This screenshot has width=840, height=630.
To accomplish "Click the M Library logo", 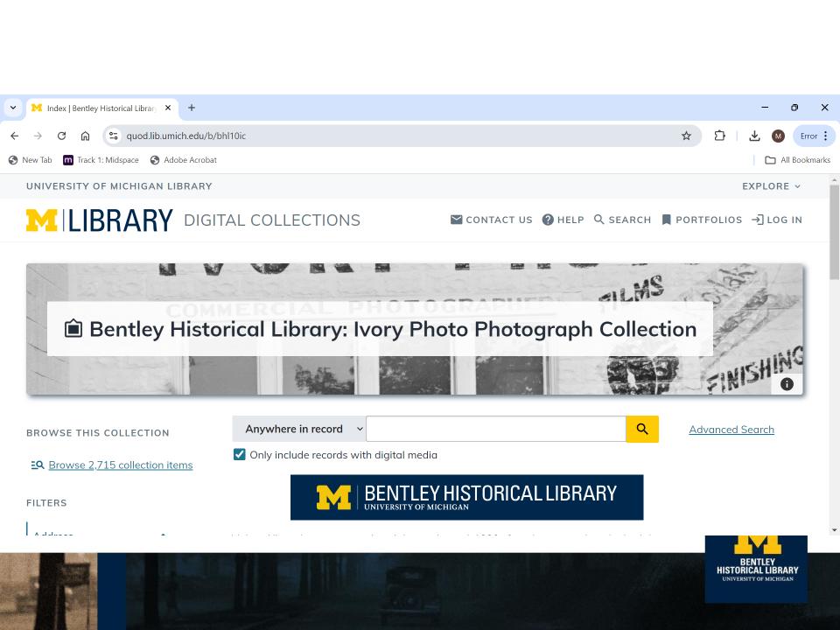I will [x=100, y=220].
